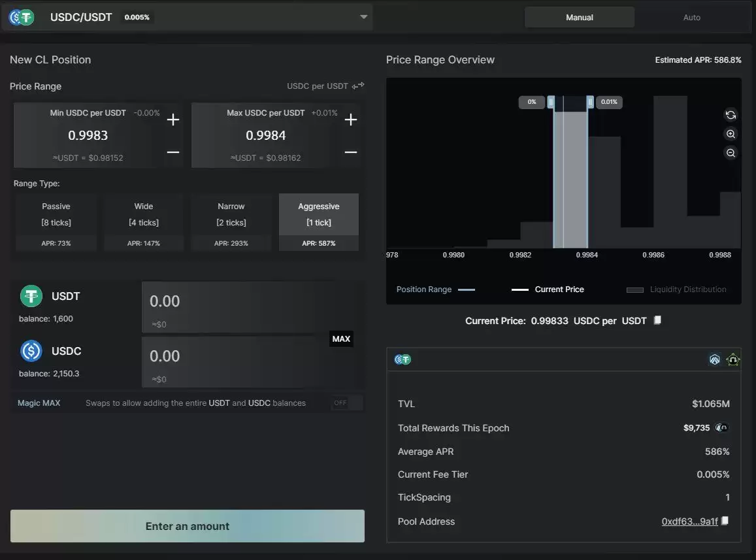Viewport: 756px width, 560px height.
Task: Decrease the Max USDC per USDT price
Action: (351, 152)
